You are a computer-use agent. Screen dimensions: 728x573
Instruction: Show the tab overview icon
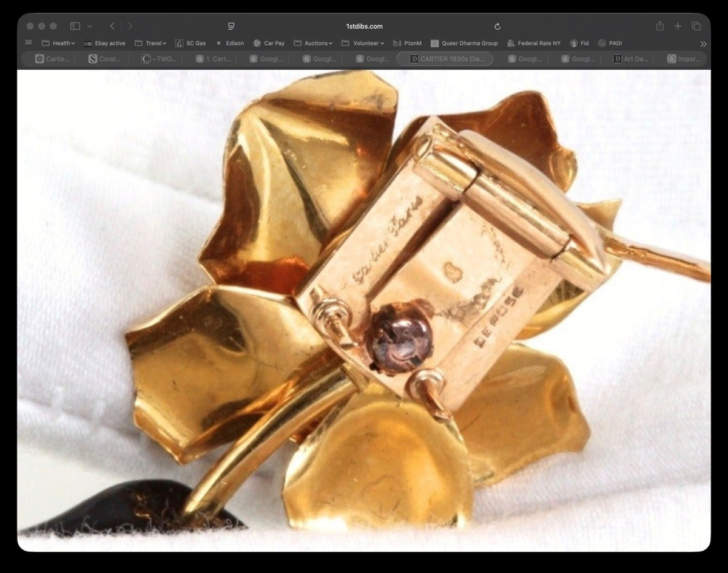coord(696,26)
